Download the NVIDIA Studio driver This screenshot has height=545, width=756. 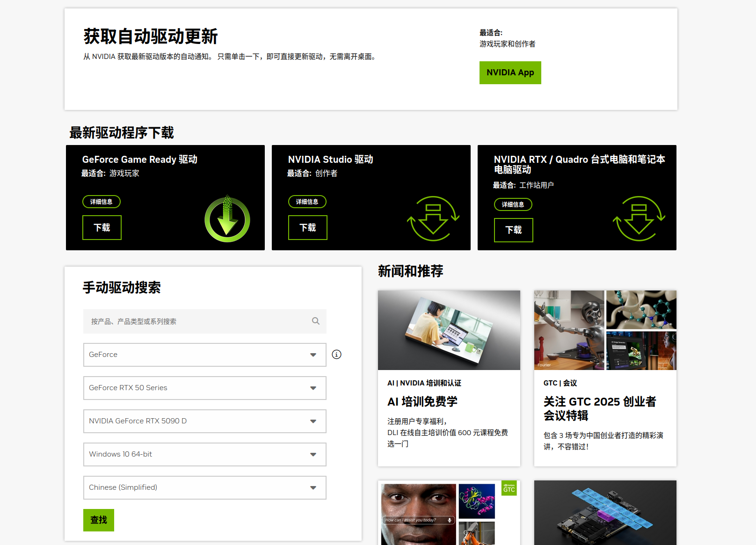(x=308, y=227)
